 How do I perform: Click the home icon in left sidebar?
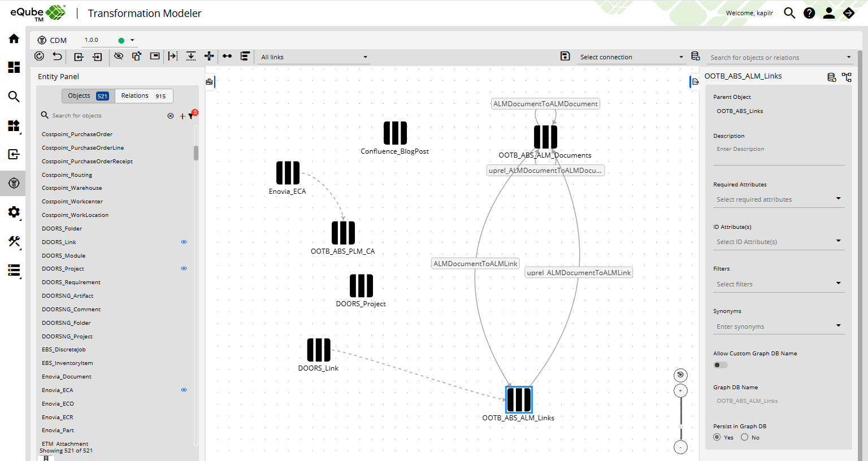14,38
